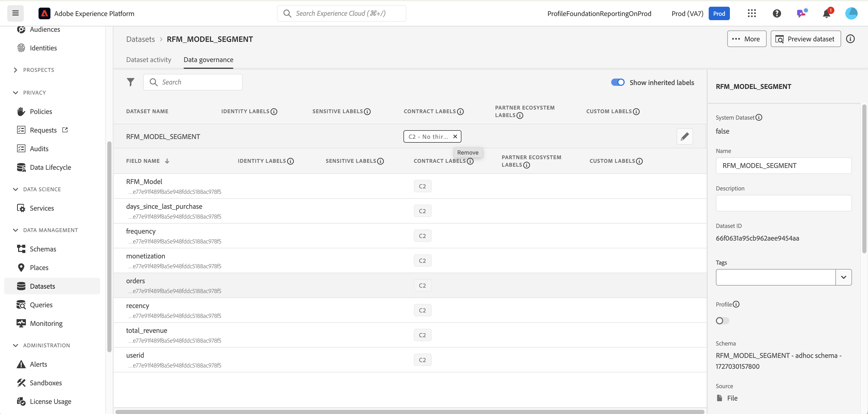The width and height of the screenshot is (868, 414).
Task: Remove the C2 contract label chip
Action: 455,136
